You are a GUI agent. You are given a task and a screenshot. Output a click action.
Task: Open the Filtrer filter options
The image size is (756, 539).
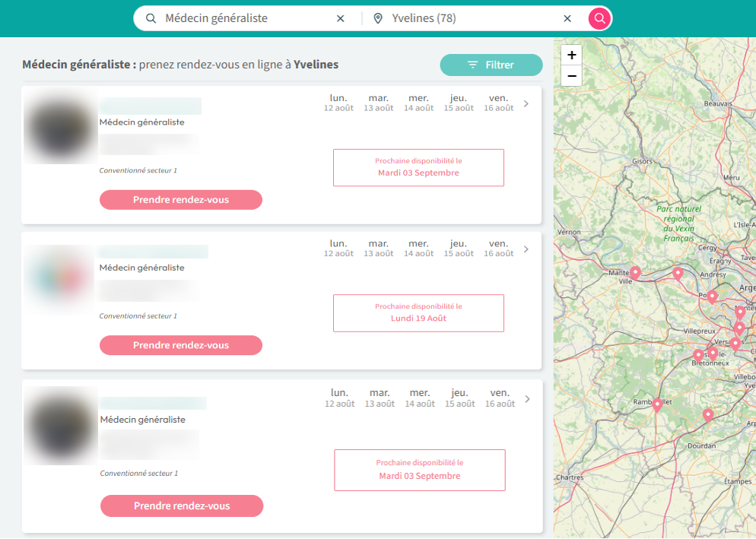[x=491, y=65]
